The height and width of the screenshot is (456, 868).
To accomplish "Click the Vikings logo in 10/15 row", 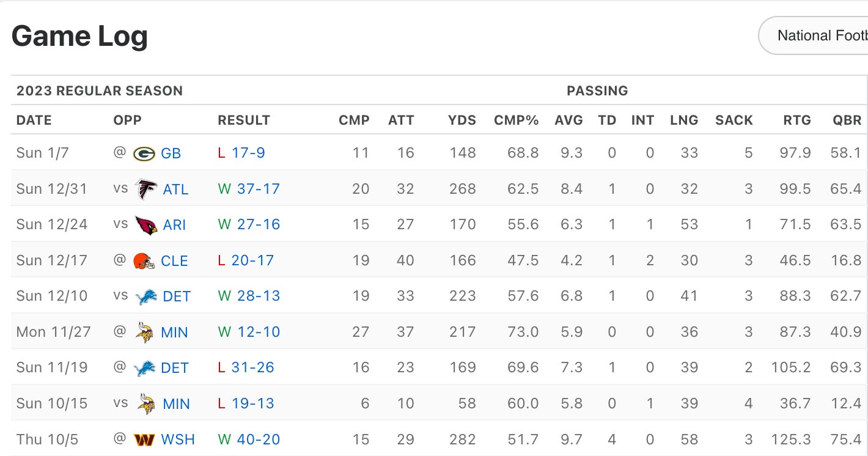I will (145, 403).
